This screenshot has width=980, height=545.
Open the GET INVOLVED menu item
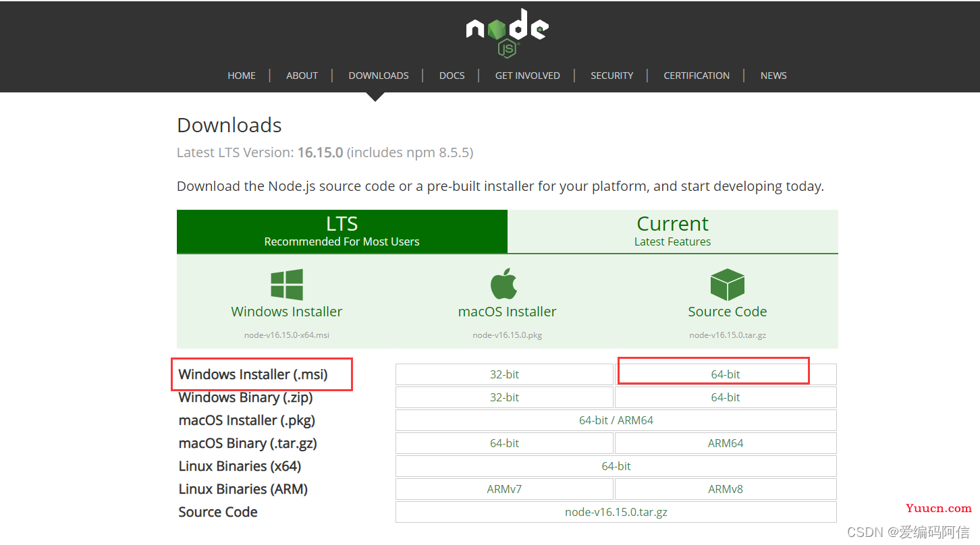point(528,76)
